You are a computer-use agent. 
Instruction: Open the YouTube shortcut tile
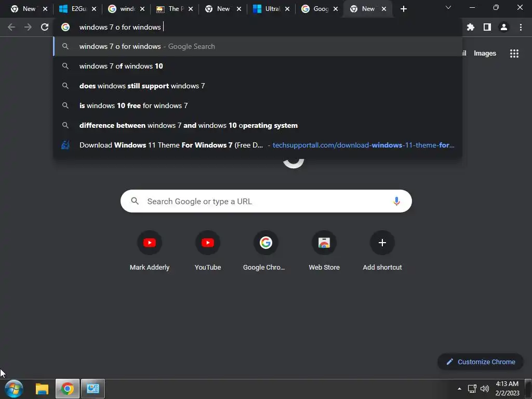208,251
